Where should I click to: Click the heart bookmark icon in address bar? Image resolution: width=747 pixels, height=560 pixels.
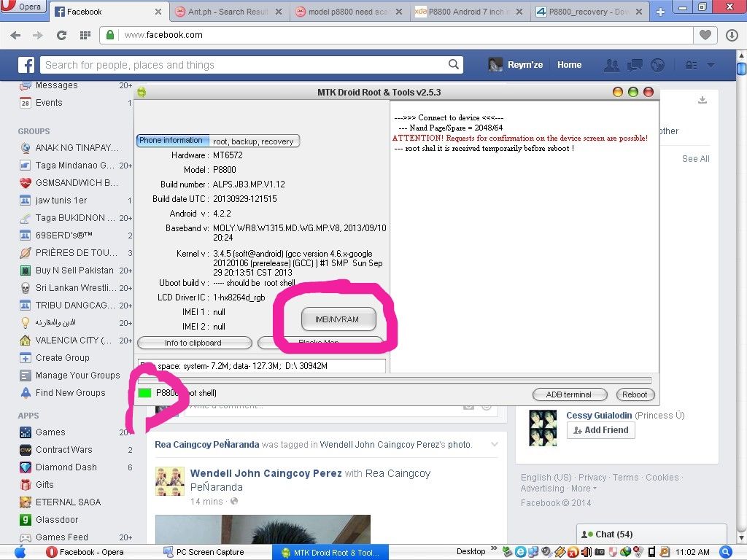pos(705,35)
